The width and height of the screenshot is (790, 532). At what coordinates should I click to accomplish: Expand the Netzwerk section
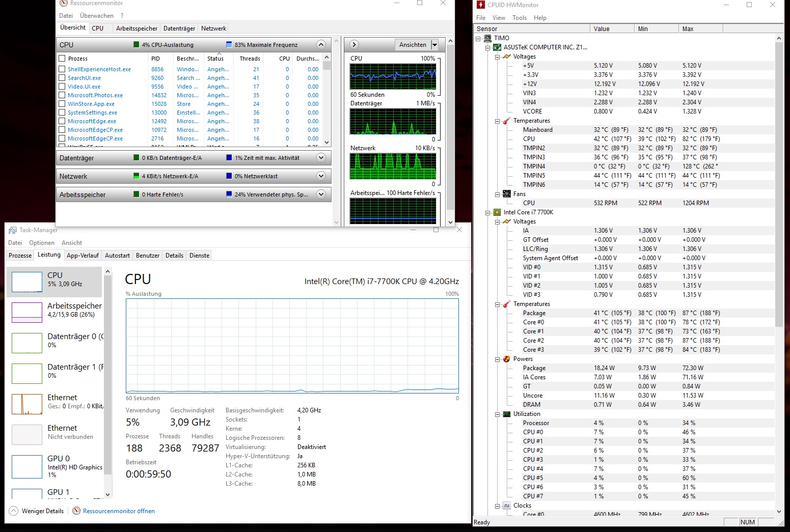[321, 176]
